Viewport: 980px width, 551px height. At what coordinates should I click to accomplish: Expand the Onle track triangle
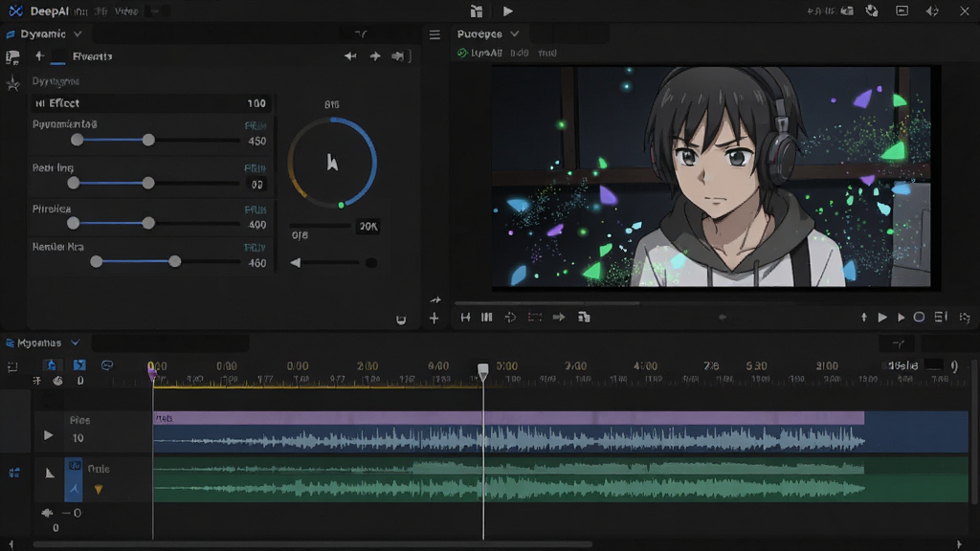[x=50, y=473]
